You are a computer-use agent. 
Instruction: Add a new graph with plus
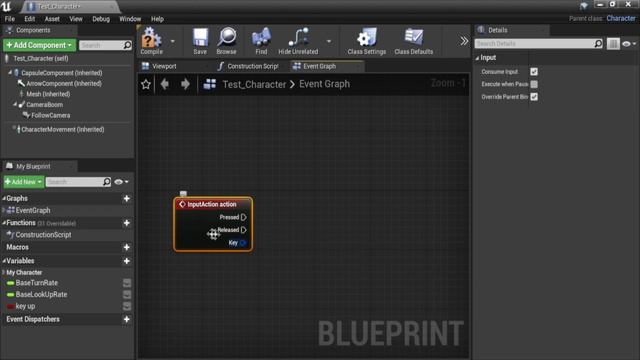[127, 198]
